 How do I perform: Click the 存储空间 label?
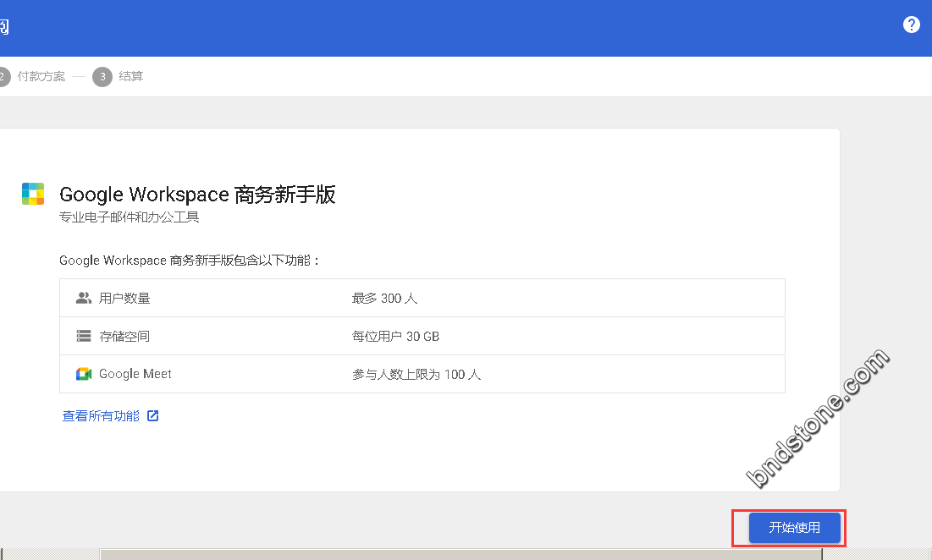tap(124, 336)
